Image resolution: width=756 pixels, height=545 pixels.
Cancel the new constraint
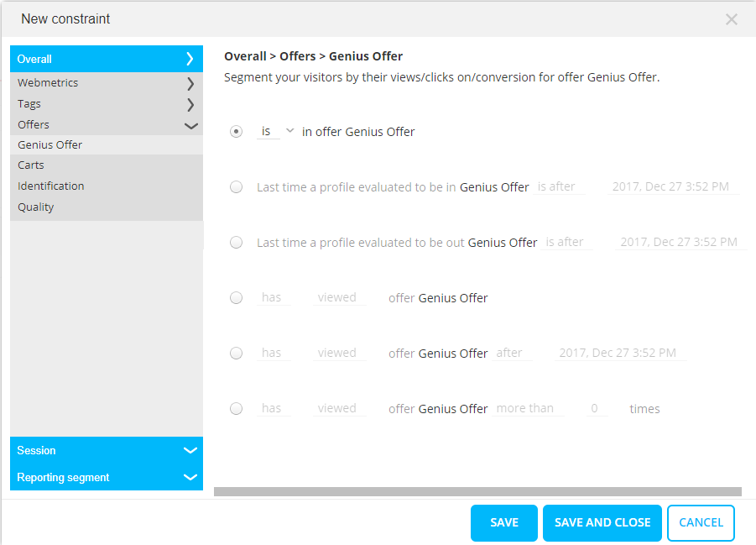pos(701,522)
